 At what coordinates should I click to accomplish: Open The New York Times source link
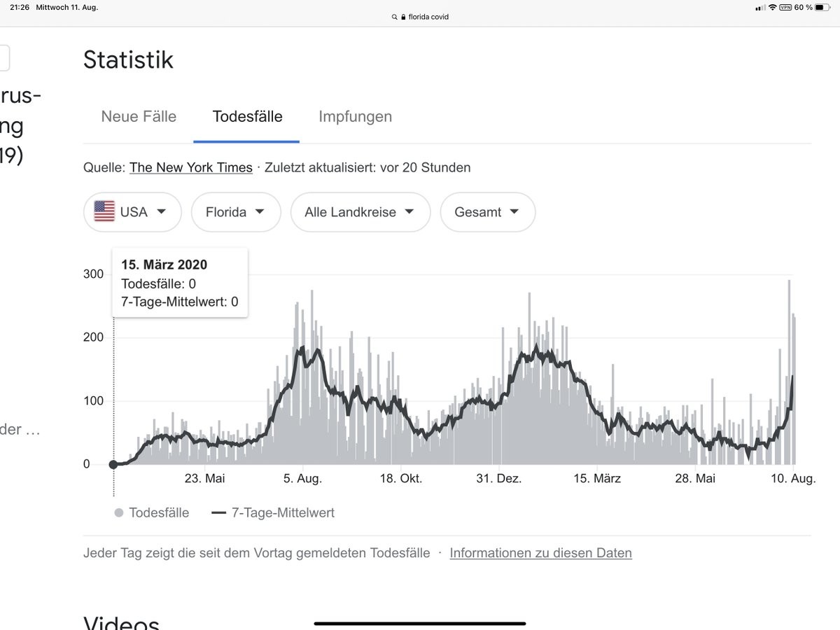pyautogui.click(x=191, y=168)
